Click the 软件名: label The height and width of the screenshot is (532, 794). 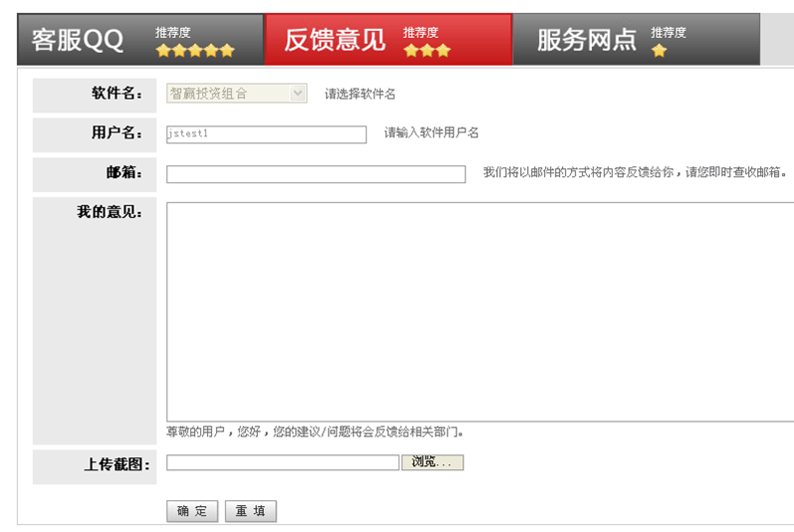tap(117, 93)
